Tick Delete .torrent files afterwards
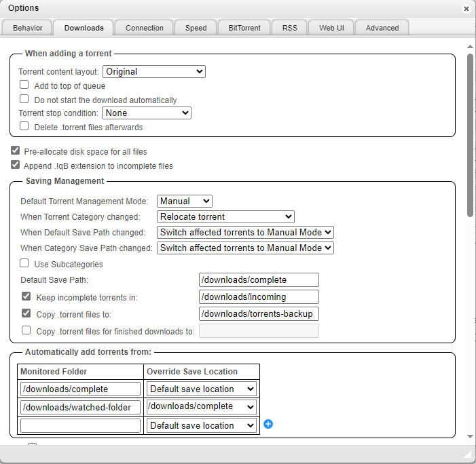 click(24, 126)
